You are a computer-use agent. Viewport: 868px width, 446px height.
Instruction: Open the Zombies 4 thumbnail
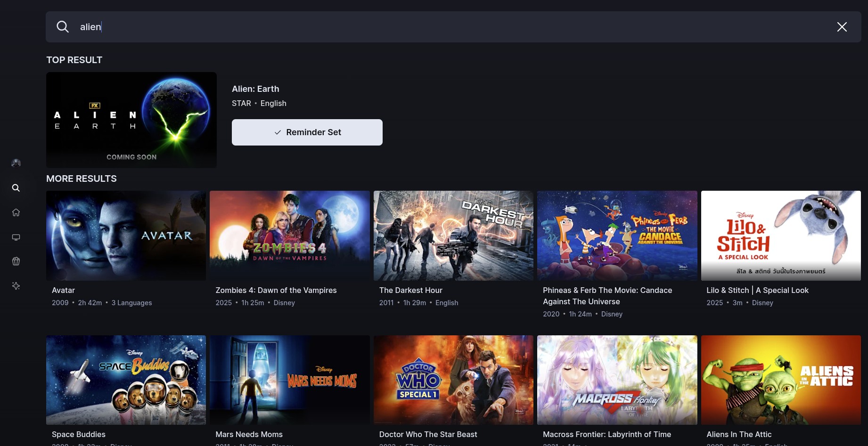pyautogui.click(x=290, y=235)
